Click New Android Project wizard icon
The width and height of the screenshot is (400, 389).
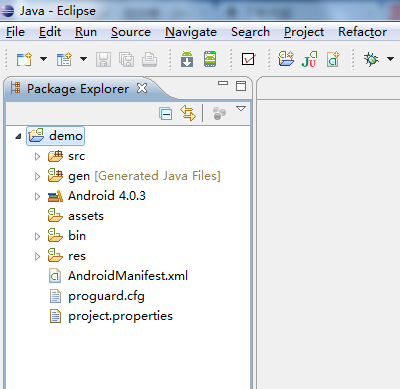pos(286,59)
